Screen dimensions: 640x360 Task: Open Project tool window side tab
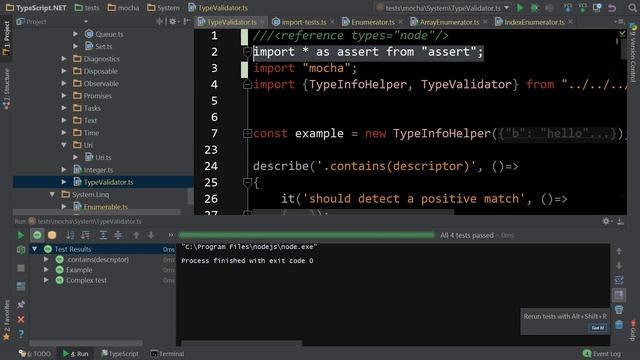coord(6,38)
